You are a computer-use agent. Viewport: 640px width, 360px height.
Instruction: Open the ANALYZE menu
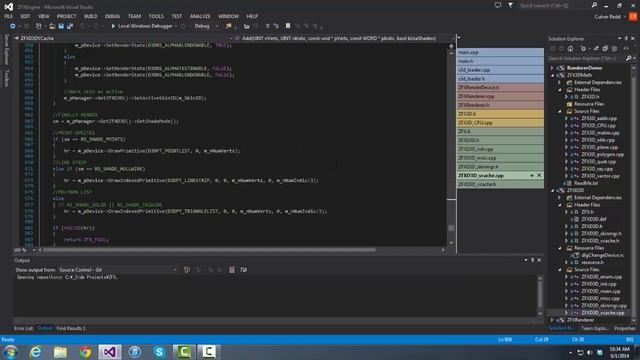(200, 16)
